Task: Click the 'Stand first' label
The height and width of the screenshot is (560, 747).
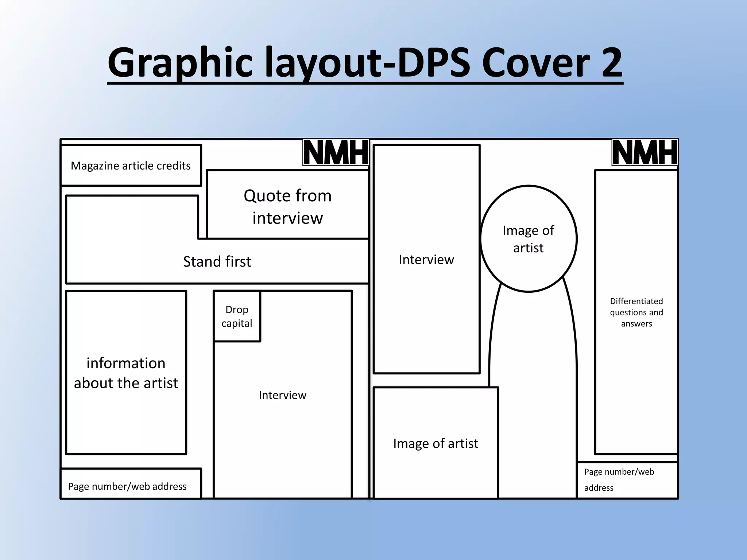Action: click(x=217, y=261)
